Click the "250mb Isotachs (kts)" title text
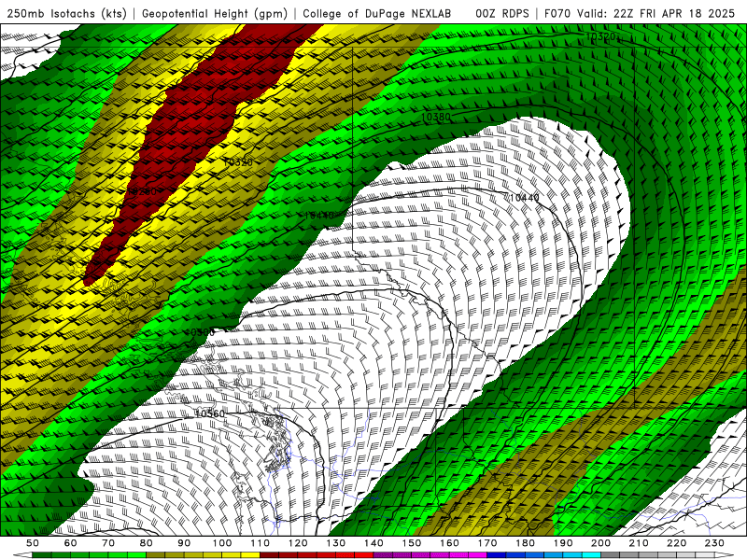The height and width of the screenshot is (560, 747). coord(66,14)
